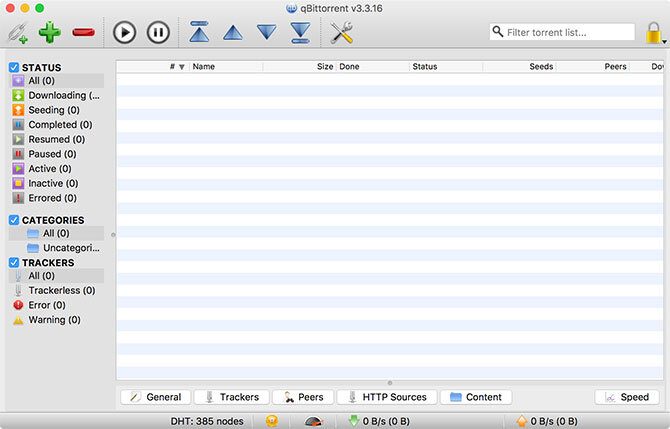The width and height of the screenshot is (670, 429).
Task: Toggle alternative speed limits speedometer icon
Action: (x=314, y=422)
